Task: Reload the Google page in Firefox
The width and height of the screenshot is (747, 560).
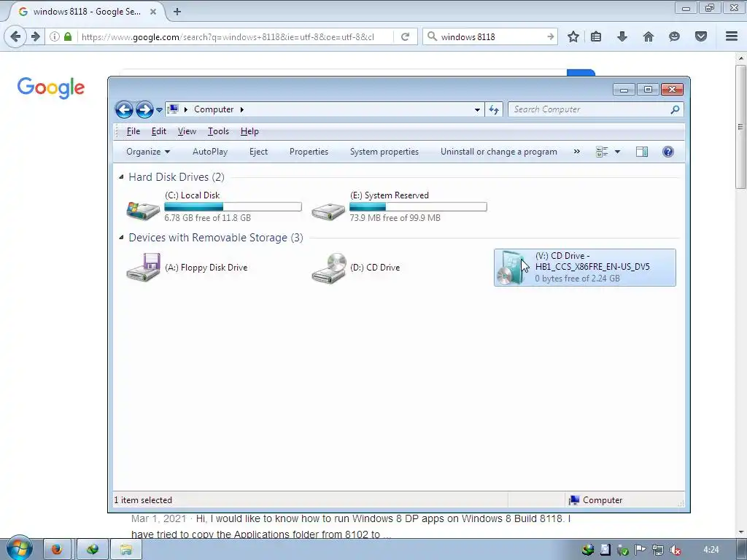Action: [x=405, y=36]
